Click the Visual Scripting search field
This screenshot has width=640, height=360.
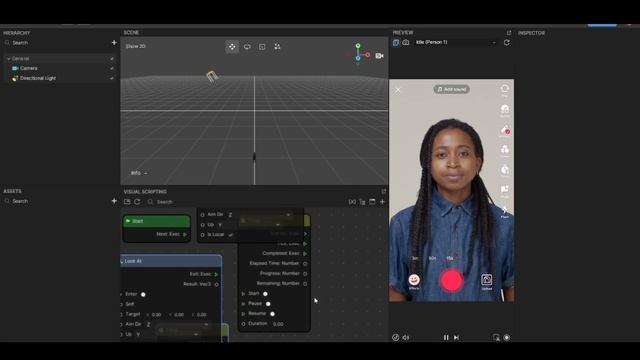coord(245,202)
